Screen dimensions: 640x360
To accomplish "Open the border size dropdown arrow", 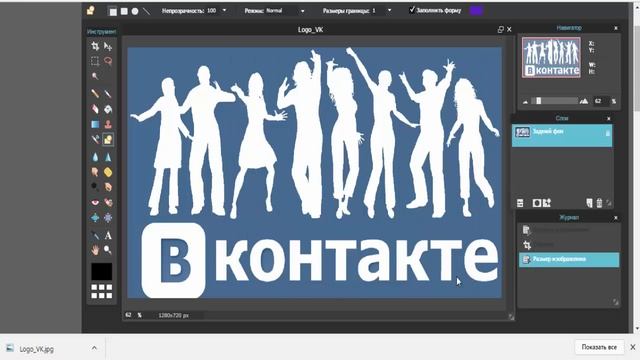I will click(x=389, y=11).
